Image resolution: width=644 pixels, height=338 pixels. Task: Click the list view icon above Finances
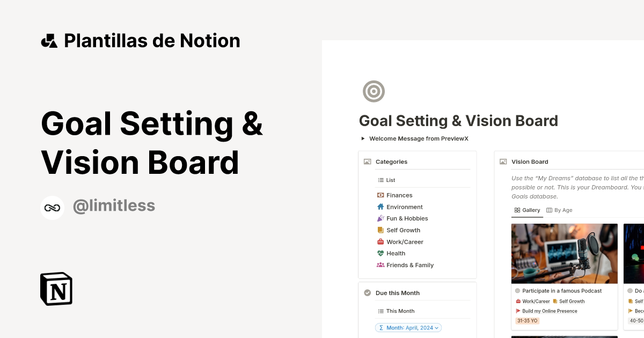coord(381,180)
